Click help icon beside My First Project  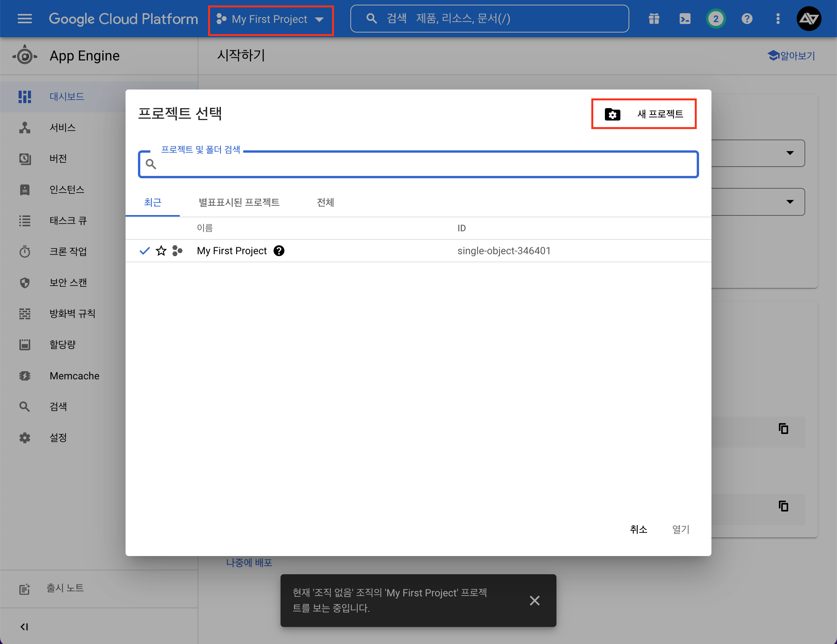tap(279, 251)
